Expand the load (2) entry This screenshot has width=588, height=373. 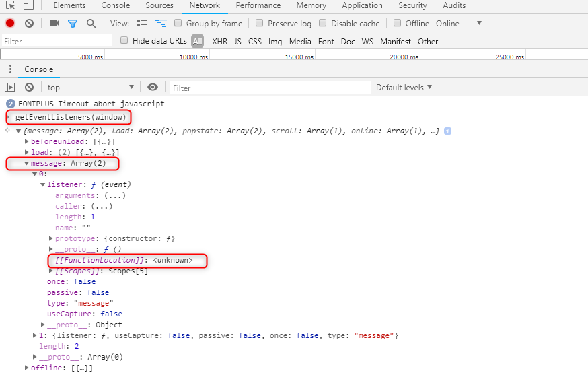click(x=26, y=152)
